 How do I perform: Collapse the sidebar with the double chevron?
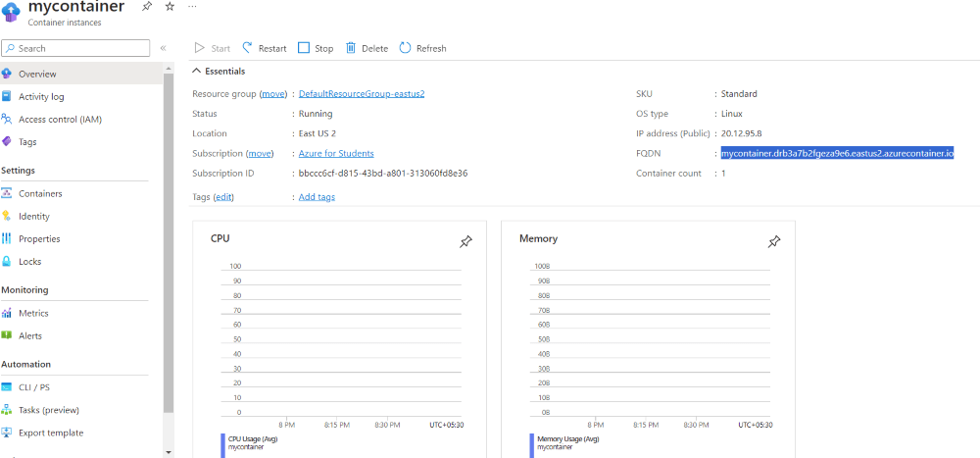(163, 48)
